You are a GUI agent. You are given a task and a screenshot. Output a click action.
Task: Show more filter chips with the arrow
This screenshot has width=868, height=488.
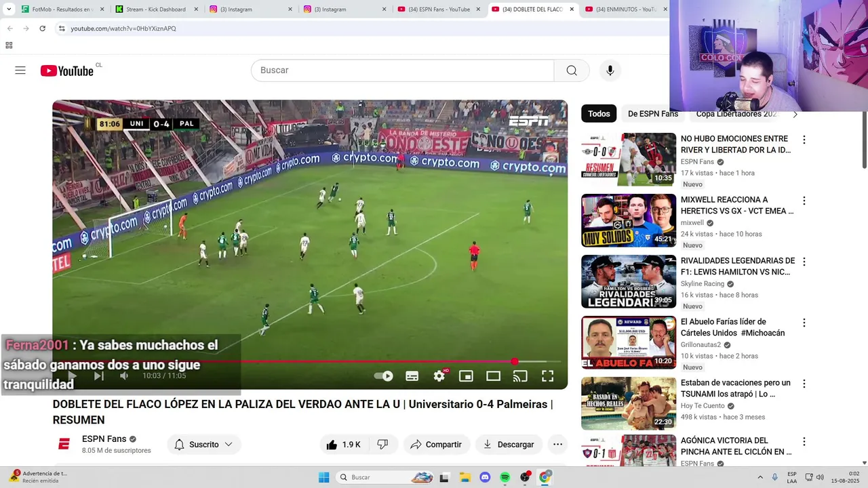pos(795,114)
